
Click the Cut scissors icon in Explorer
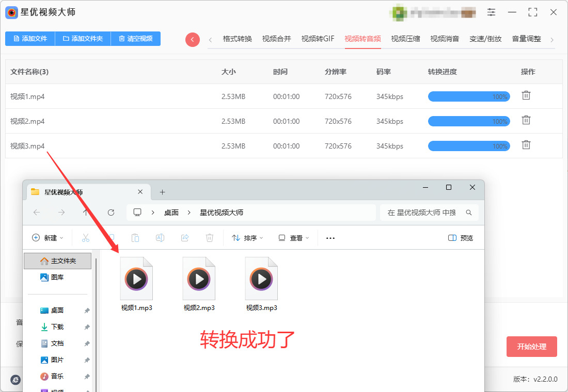[x=86, y=238]
